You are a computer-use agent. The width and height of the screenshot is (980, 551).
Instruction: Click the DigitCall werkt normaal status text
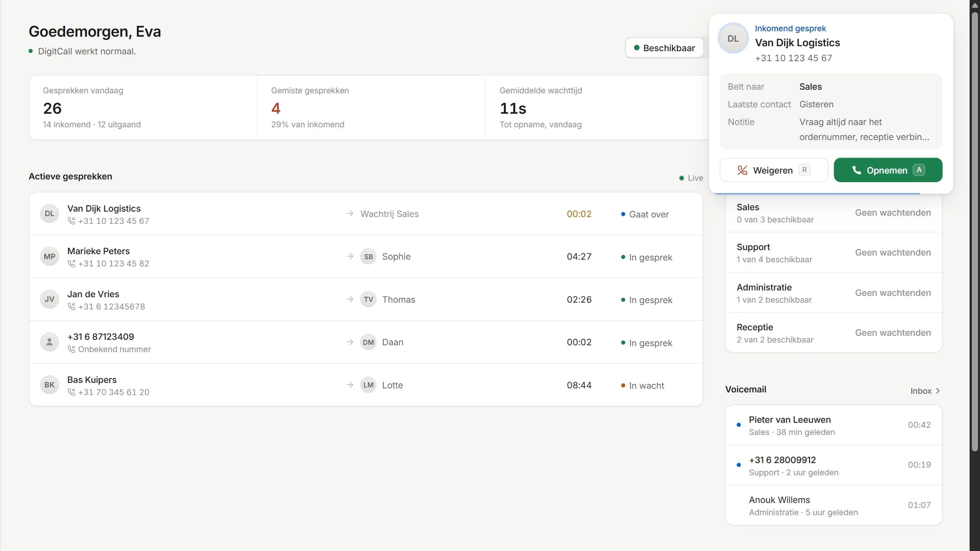point(87,51)
